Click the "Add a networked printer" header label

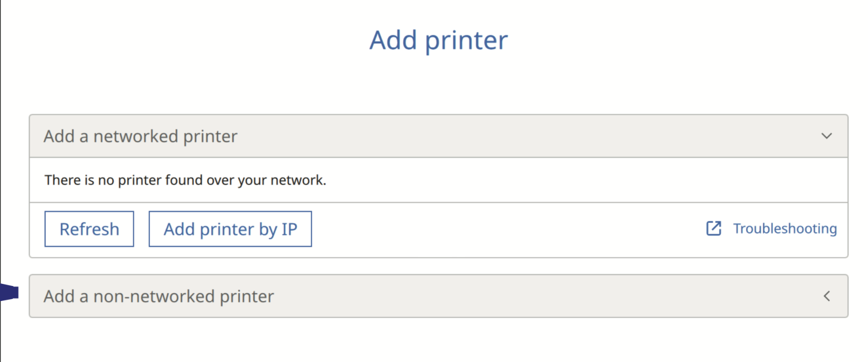(140, 136)
